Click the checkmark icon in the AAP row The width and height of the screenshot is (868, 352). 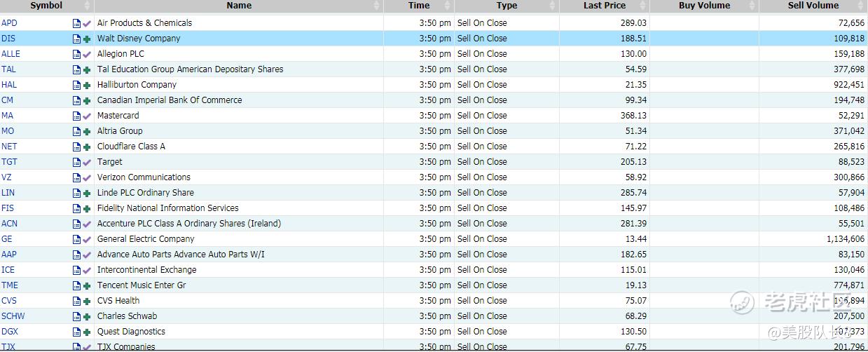point(87,255)
